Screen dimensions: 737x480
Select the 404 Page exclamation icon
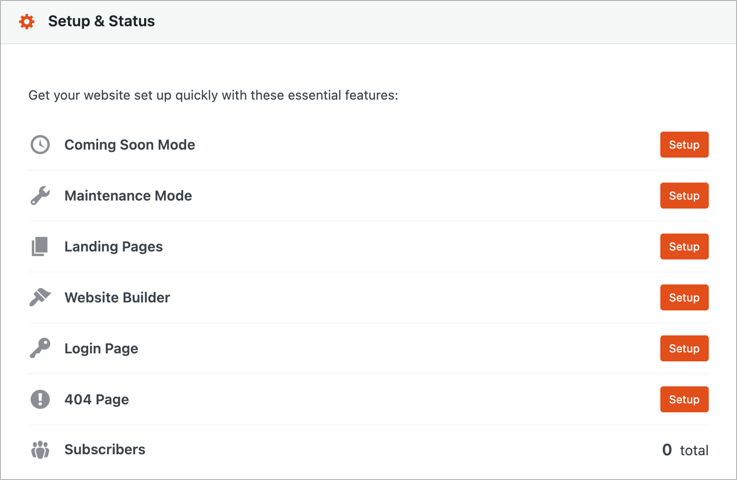(x=40, y=399)
